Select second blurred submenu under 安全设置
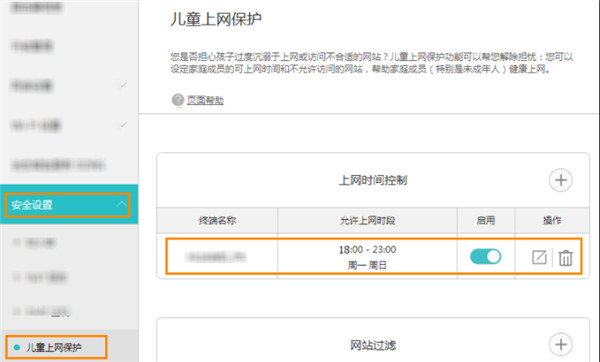This screenshot has width=600, height=362. coord(45,277)
